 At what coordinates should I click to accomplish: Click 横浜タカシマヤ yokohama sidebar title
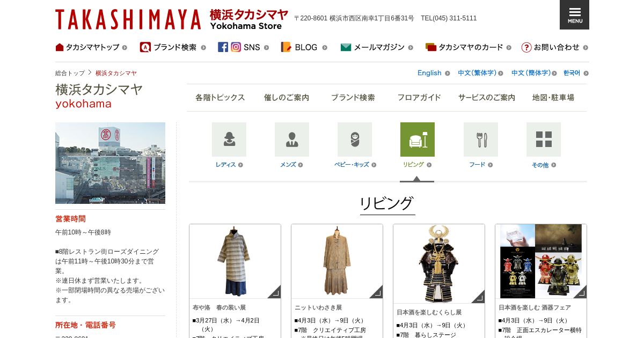pyautogui.click(x=99, y=95)
